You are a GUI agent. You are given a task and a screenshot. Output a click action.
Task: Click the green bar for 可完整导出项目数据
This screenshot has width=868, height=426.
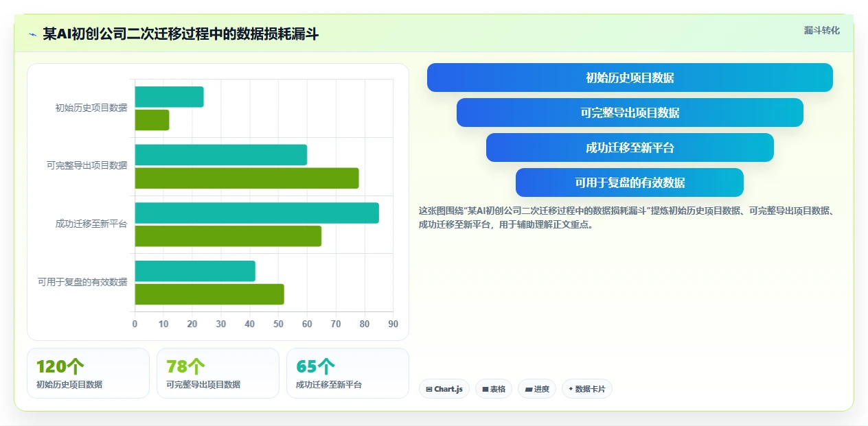pyautogui.click(x=247, y=178)
